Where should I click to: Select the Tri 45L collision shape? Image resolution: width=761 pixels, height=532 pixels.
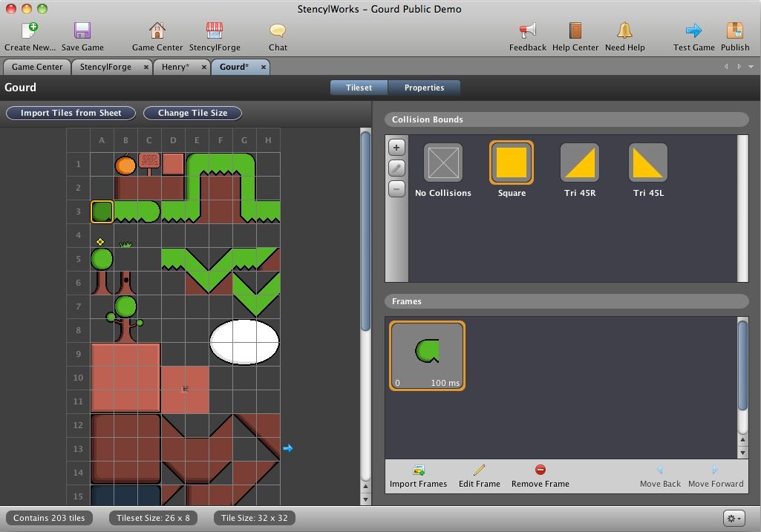[648, 163]
